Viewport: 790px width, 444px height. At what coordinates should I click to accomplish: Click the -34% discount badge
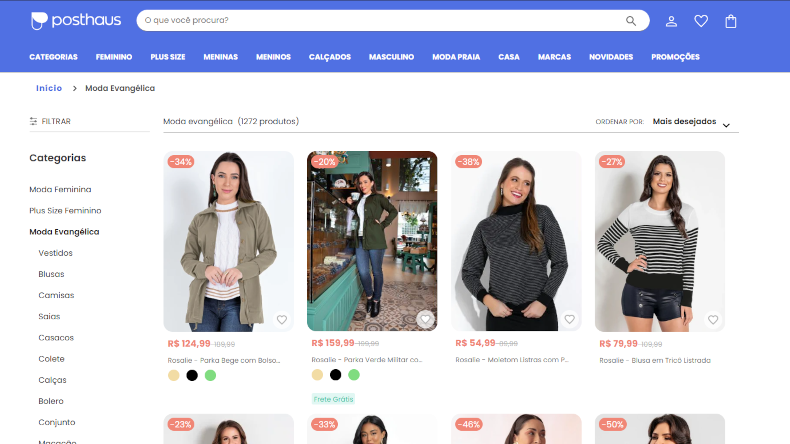click(180, 162)
